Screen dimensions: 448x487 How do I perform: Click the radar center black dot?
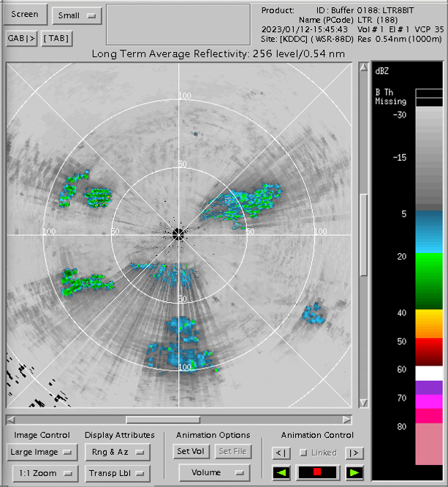(x=178, y=235)
